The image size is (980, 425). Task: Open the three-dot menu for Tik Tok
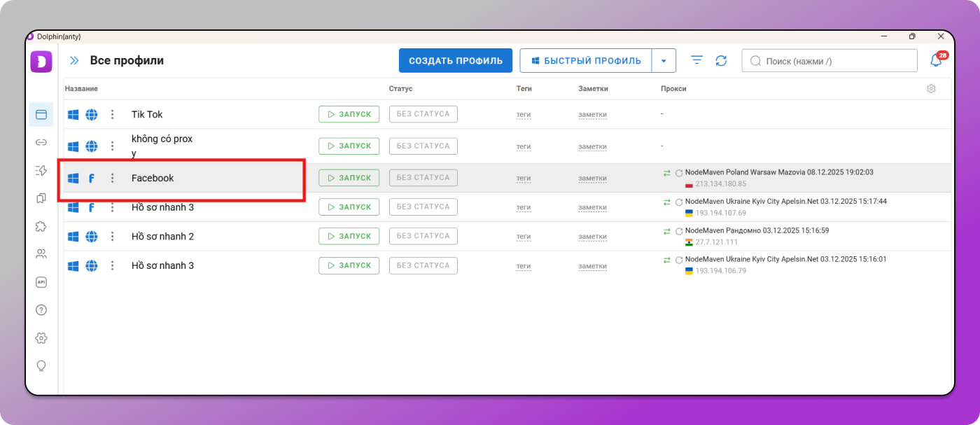(112, 115)
